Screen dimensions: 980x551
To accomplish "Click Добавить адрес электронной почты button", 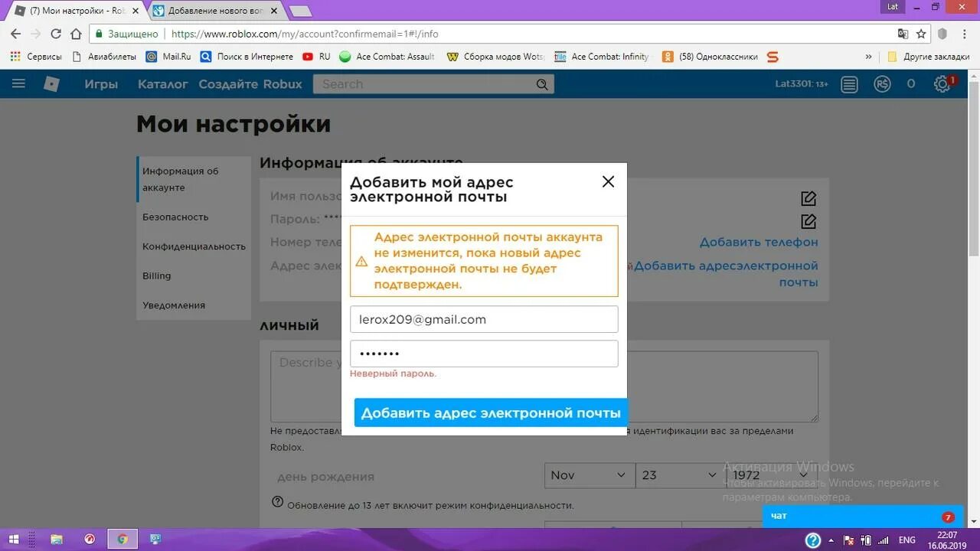I will pos(491,412).
